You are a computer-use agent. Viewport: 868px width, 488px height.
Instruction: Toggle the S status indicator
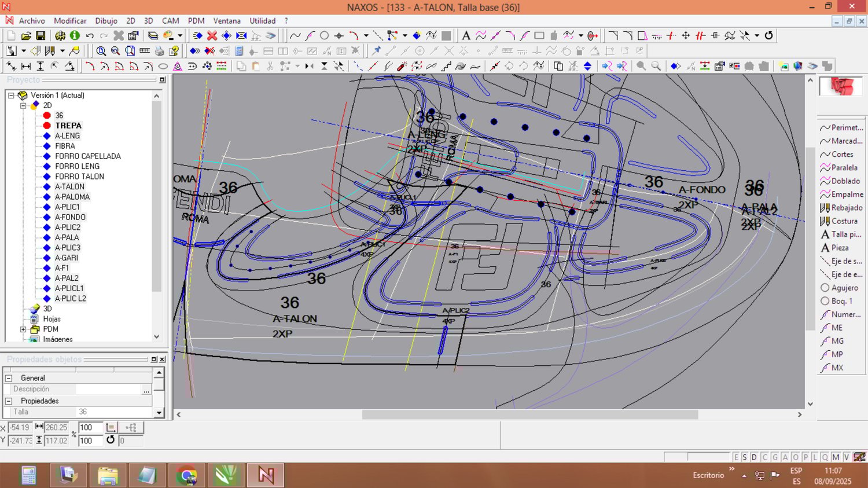[x=745, y=457]
